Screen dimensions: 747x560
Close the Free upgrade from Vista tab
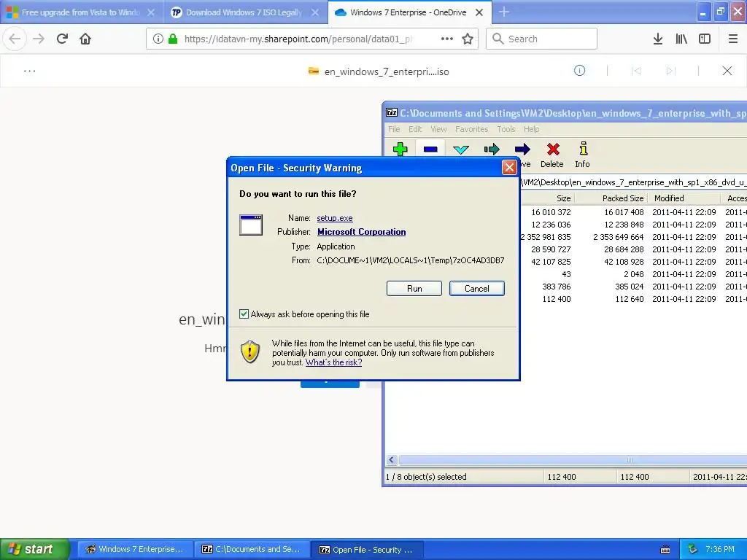pos(151,12)
